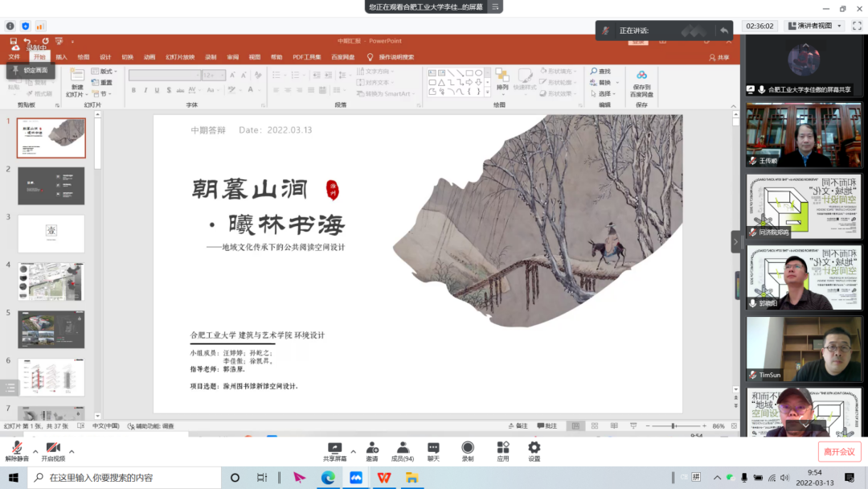This screenshot has height=489, width=868.
Task: Click the Save icon in quick access toolbar
Action: point(14,41)
